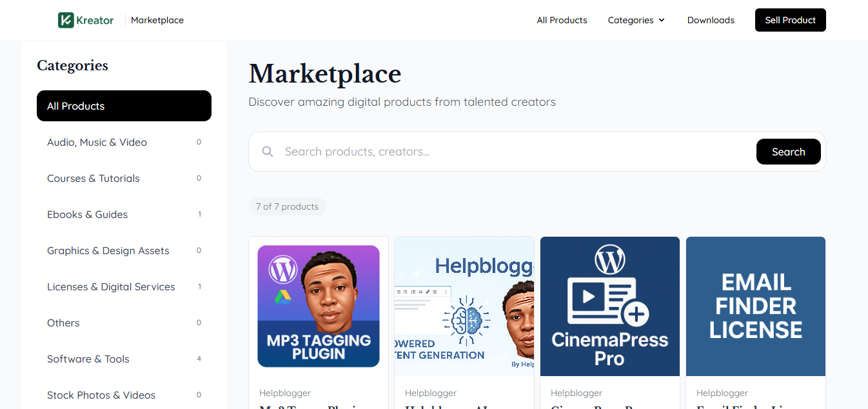
Task: Open the CinemaPress Pro product thumbnail
Action: 609,306
